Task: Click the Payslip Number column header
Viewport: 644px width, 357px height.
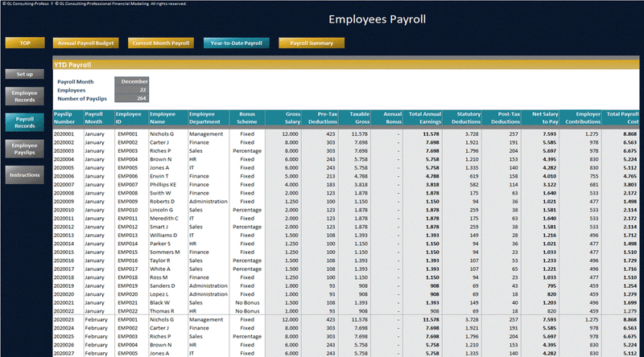Action: point(68,117)
